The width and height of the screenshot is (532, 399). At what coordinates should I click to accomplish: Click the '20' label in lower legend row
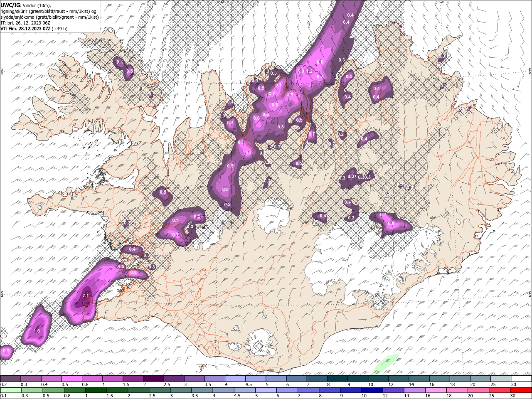click(470, 396)
